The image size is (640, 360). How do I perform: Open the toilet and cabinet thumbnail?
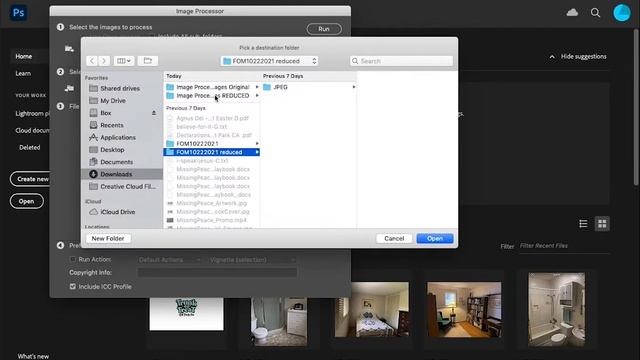(279, 321)
